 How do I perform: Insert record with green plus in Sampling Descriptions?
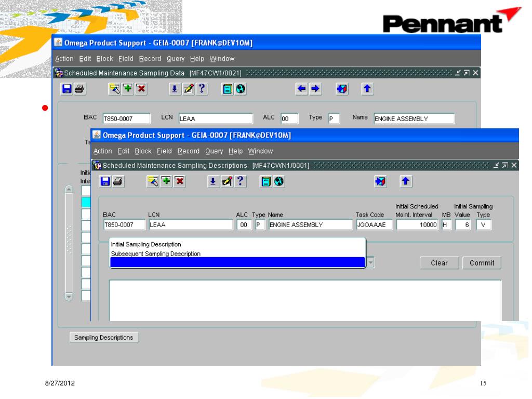click(166, 181)
